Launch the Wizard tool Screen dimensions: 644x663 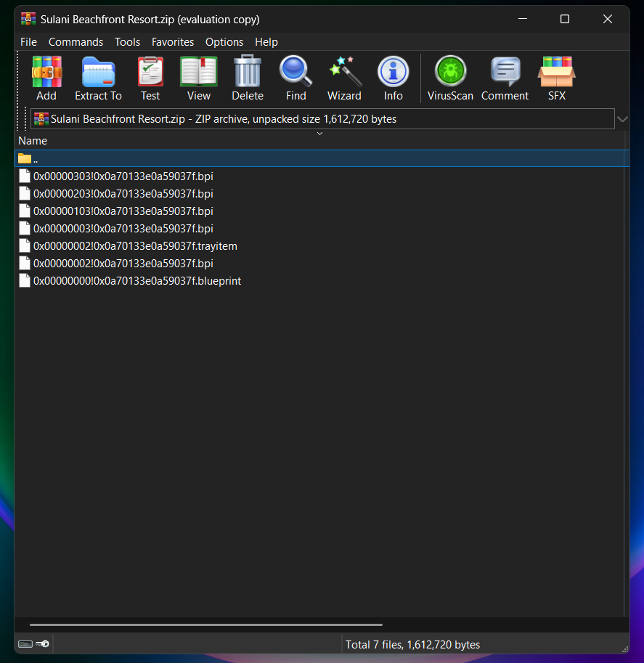pyautogui.click(x=344, y=78)
